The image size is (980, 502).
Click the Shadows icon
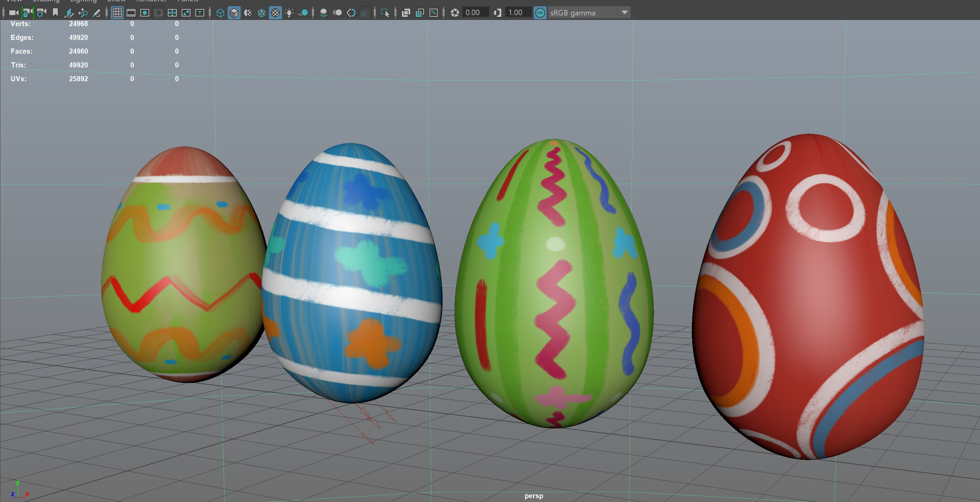point(303,13)
